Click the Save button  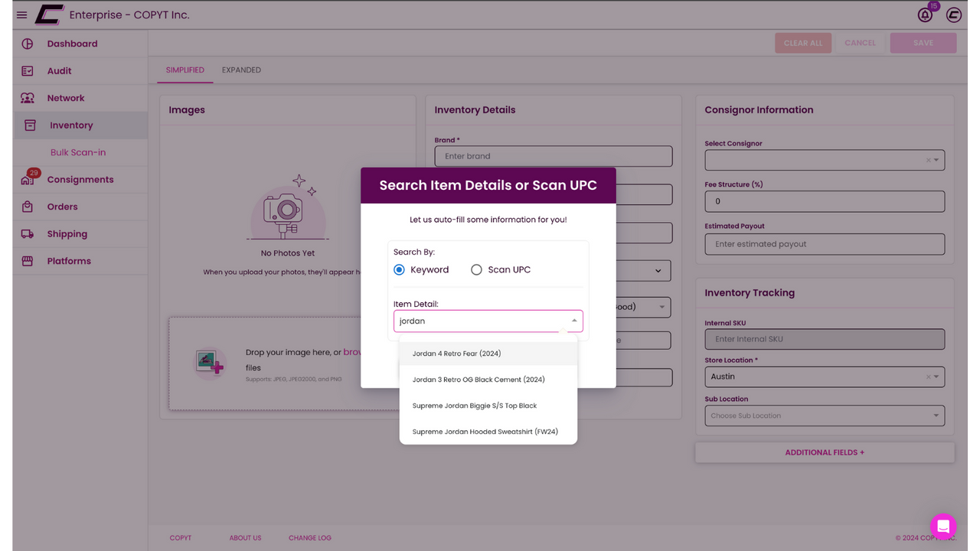923,43
